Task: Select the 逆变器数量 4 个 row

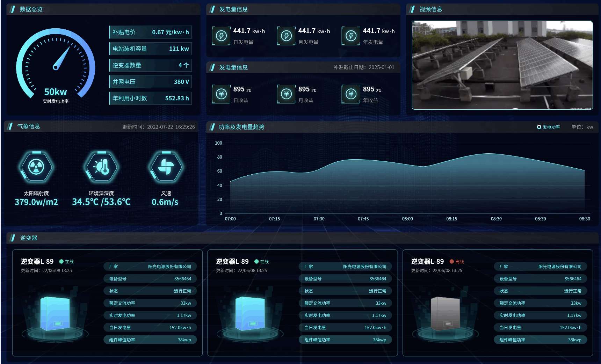Action: [x=151, y=65]
